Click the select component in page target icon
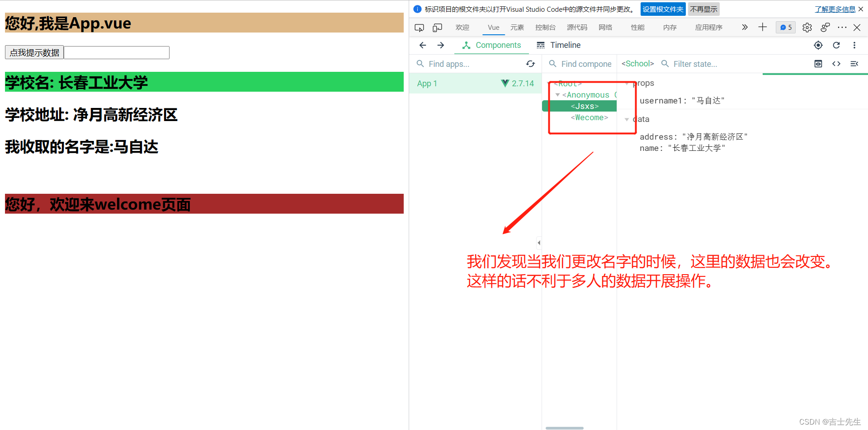The image size is (868, 430). tap(818, 45)
